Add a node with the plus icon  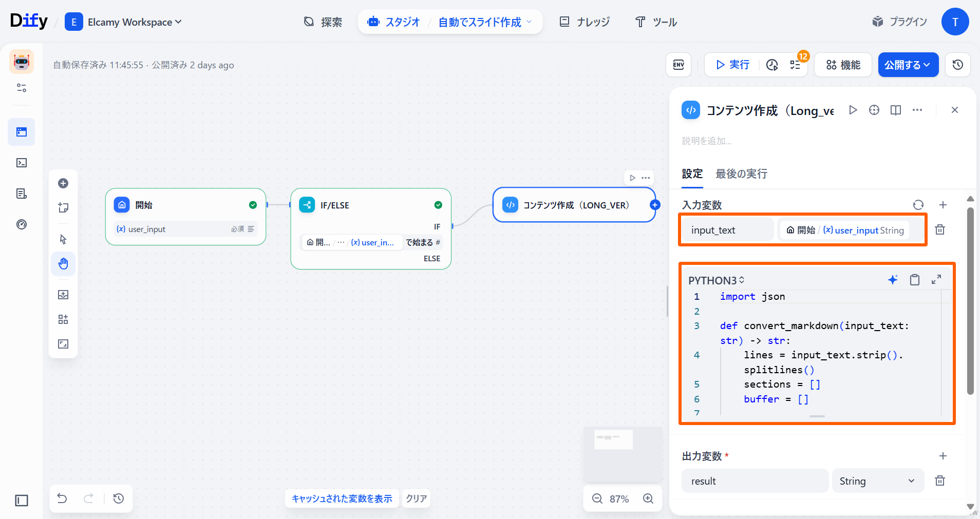63,183
